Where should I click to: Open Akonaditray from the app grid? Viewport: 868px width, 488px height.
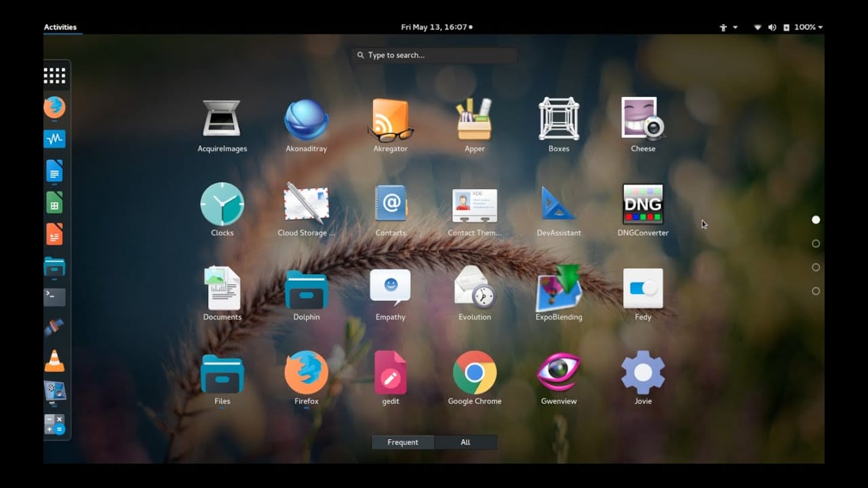(307, 119)
